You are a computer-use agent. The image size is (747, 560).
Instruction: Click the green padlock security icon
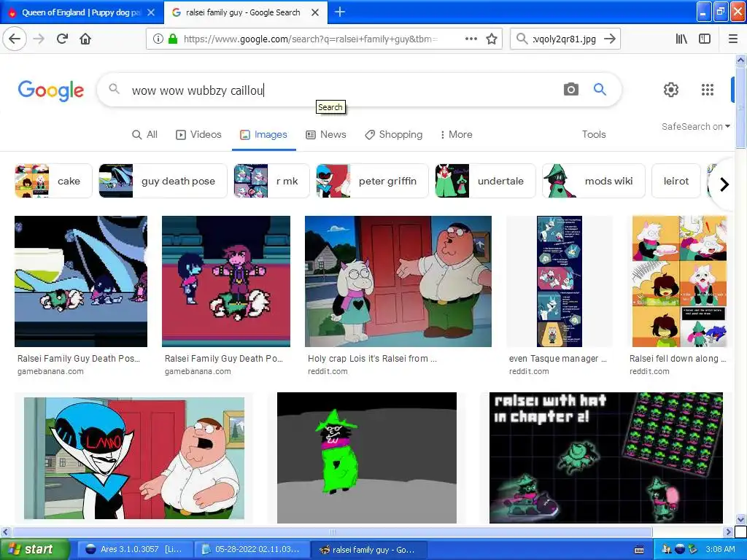[x=172, y=39]
